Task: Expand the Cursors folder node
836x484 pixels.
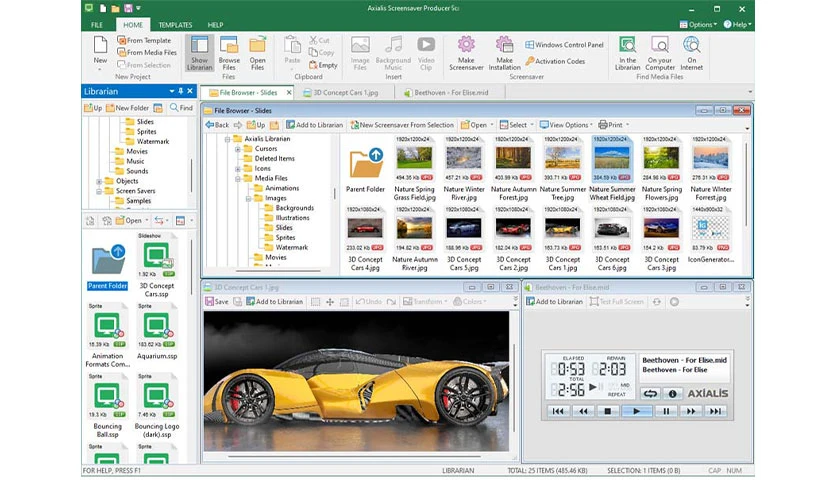Action: coord(238,149)
